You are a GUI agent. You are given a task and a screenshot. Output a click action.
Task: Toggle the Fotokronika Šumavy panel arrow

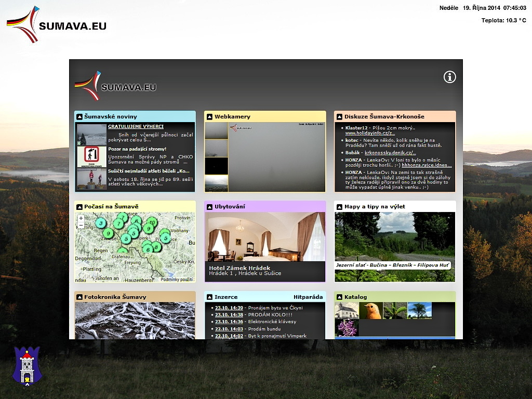pos(79,297)
